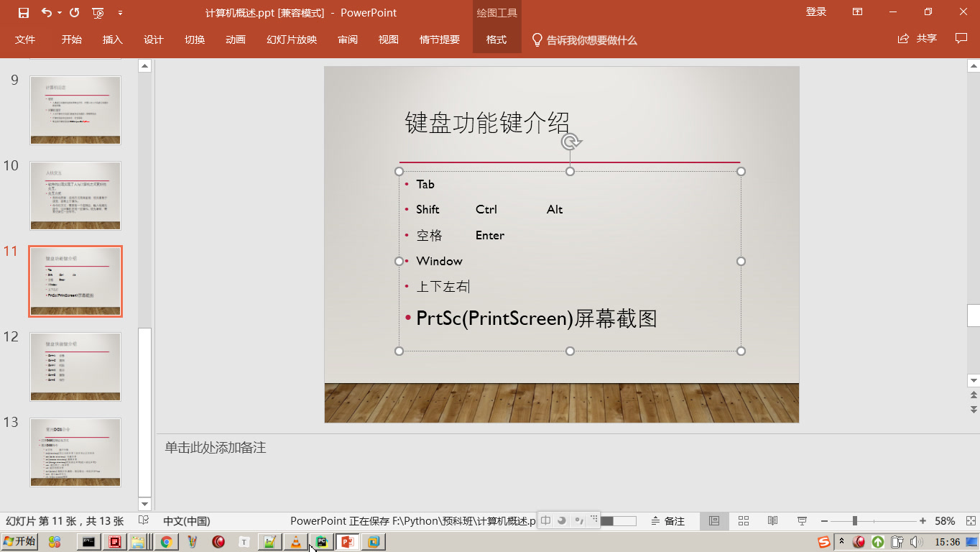Viewport: 980px width, 552px height.
Task: Switch to Slide Sorter view icon
Action: click(744, 520)
